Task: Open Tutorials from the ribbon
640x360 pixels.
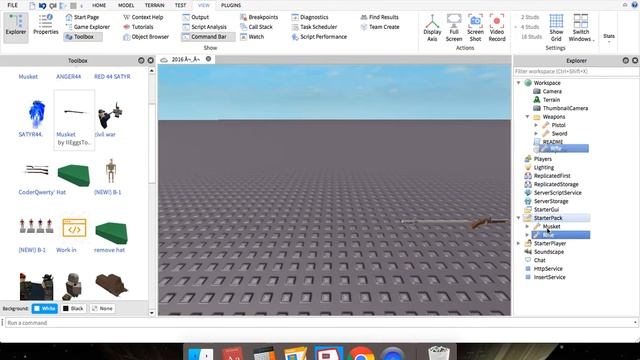Action: tap(138, 27)
